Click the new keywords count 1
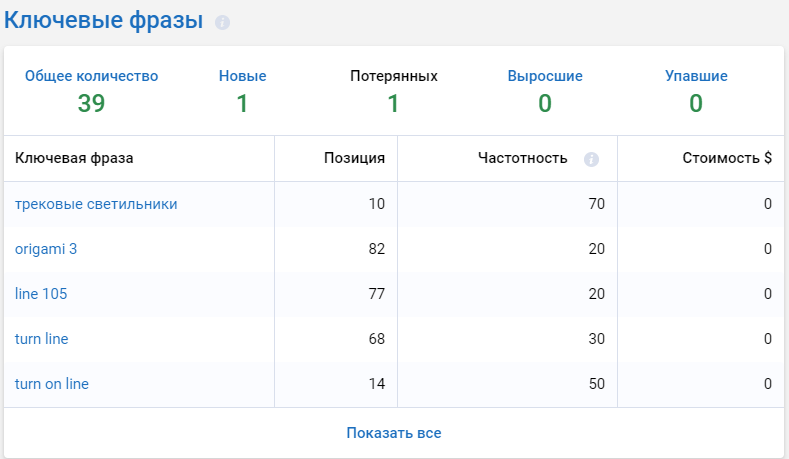 [x=243, y=104]
